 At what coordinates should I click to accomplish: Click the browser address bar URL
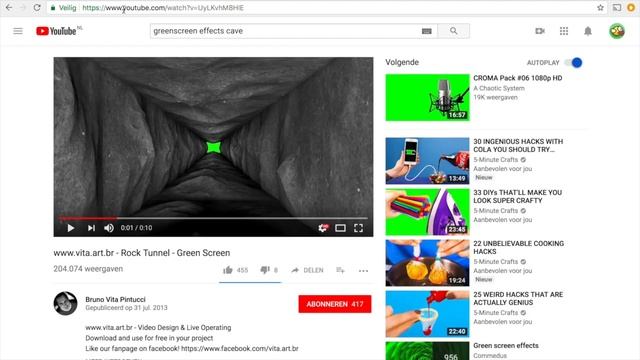[163, 8]
